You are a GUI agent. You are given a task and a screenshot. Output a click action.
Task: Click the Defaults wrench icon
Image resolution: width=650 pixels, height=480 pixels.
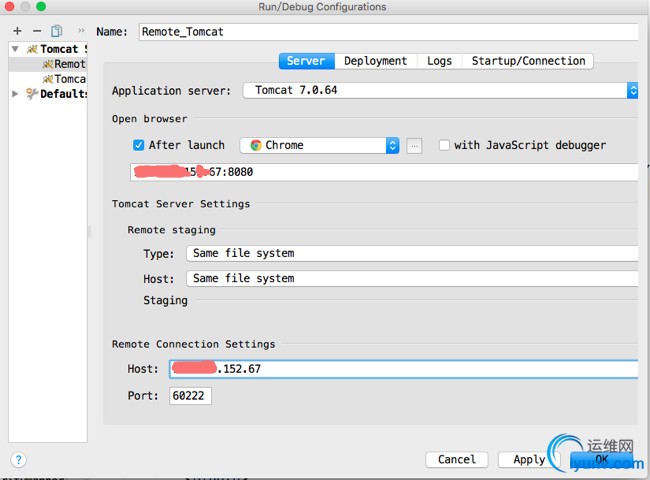(32, 94)
